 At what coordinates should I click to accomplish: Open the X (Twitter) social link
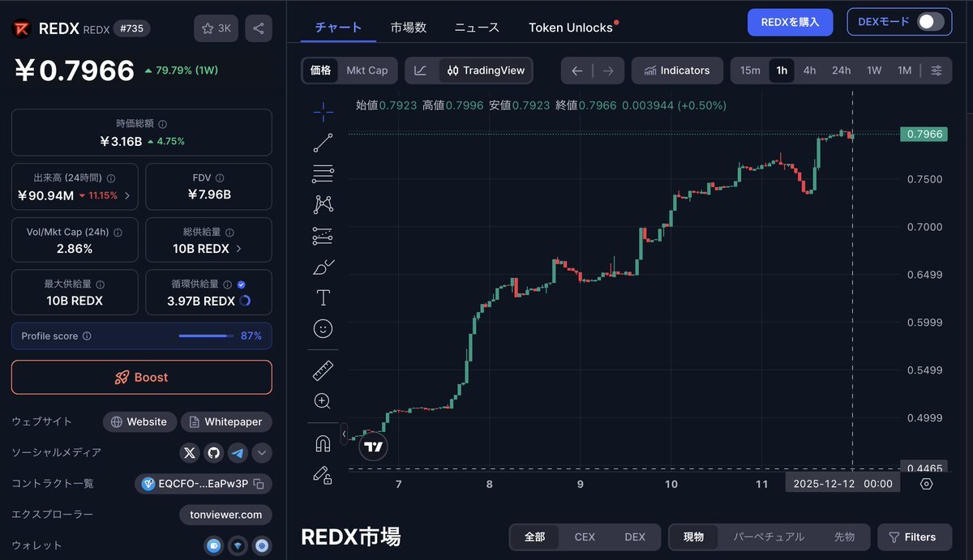190,453
